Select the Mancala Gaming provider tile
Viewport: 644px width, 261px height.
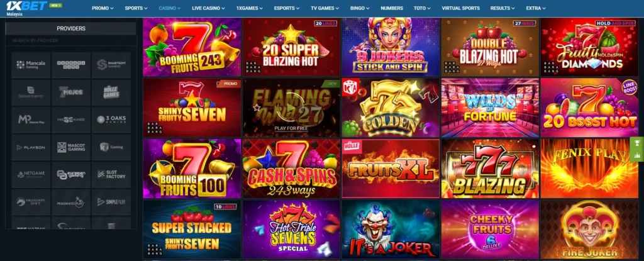pos(31,65)
